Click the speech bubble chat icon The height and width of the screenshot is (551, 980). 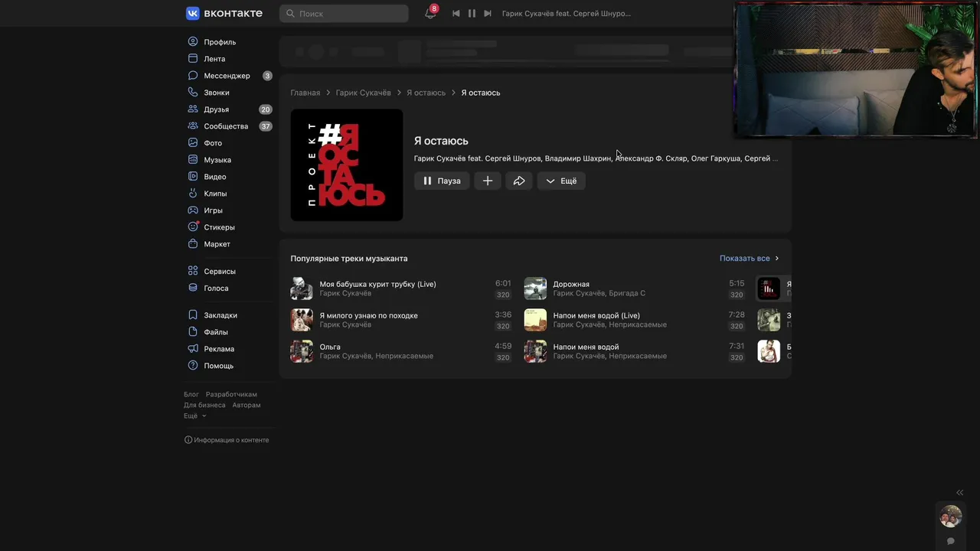tap(951, 541)
